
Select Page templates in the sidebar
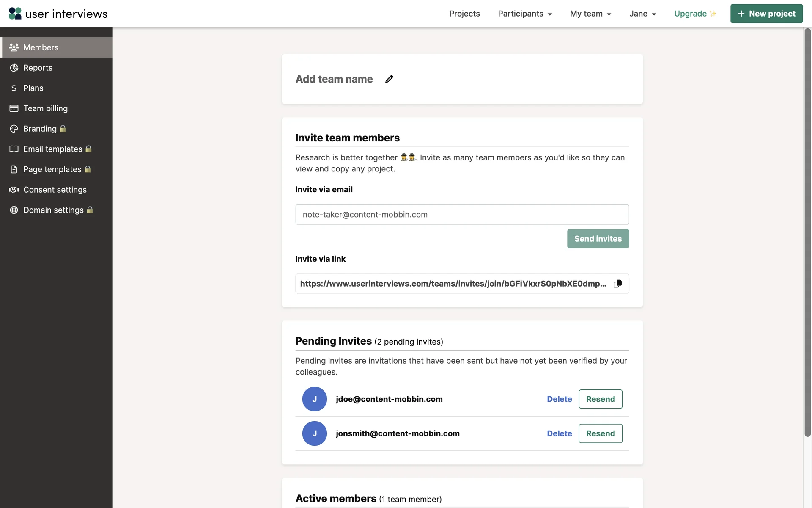pos(52,169)
